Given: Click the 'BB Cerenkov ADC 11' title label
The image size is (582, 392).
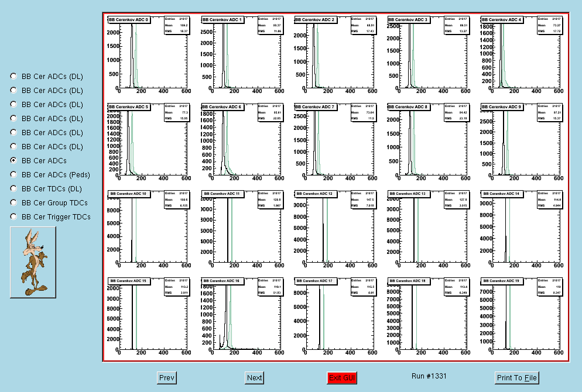Looking at the screenshot, I should pyautogui.click(x=222, y=194).
